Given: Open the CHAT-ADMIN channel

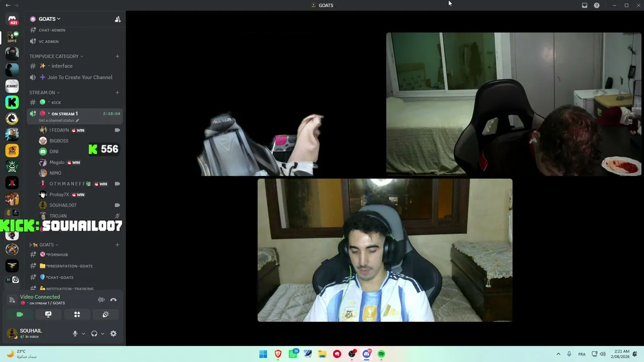Looking at the screenshot, I should (74, 30).
